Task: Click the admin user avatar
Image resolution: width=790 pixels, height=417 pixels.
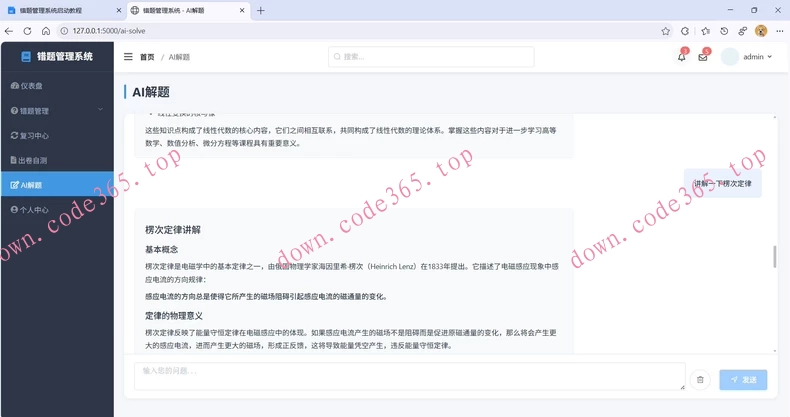Action: (730, 57)
